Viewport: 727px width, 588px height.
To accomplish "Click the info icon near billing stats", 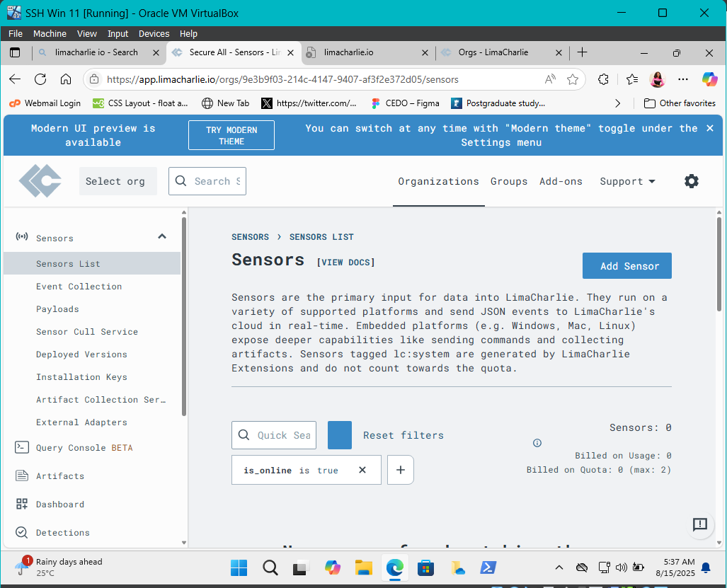I will (537, 443).
